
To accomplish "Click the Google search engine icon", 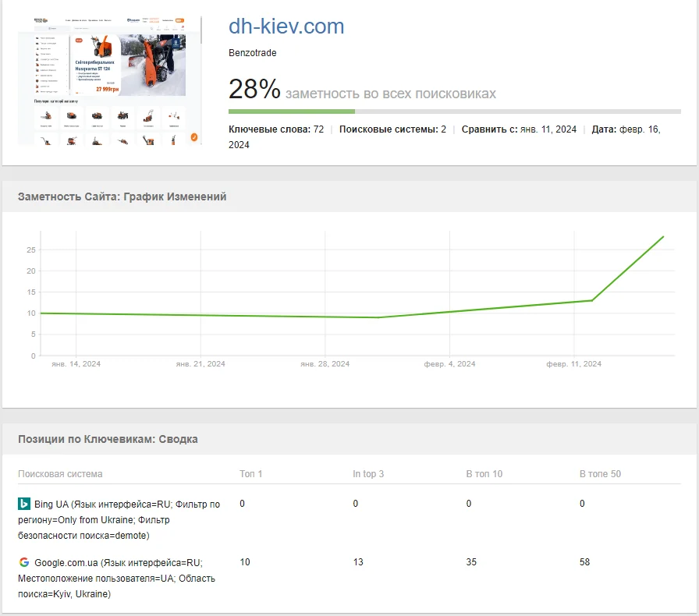I will pyautogui.click(x=24, y=562).
